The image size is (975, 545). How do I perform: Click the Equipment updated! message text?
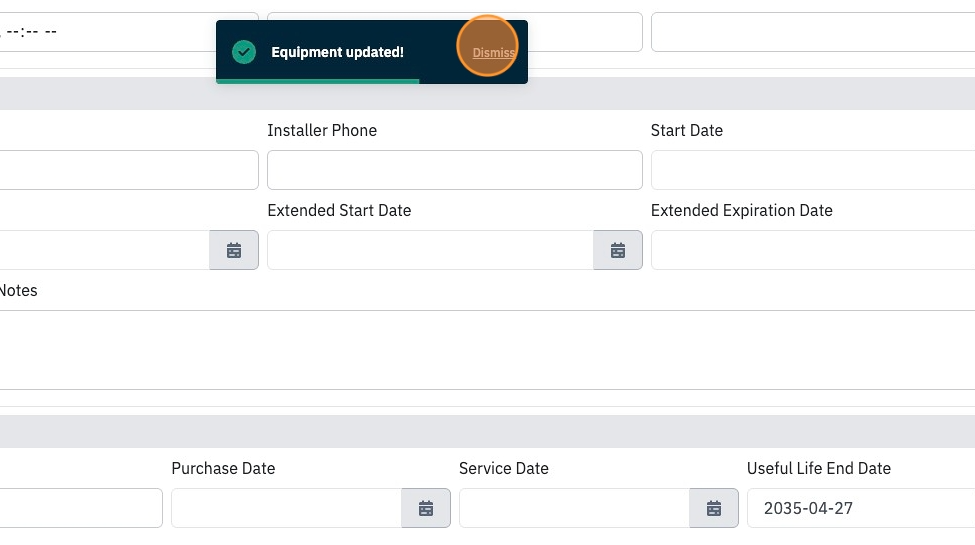(x=338, y=52)
